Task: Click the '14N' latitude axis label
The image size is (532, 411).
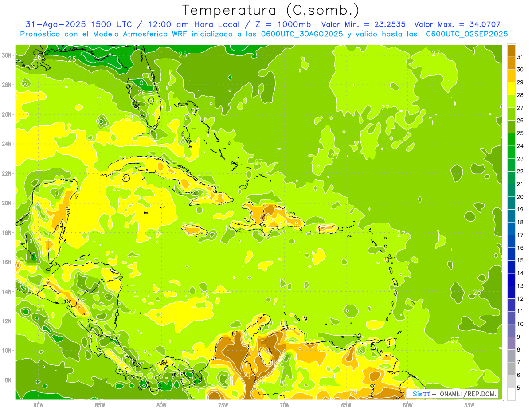Action: click(7, 292)
